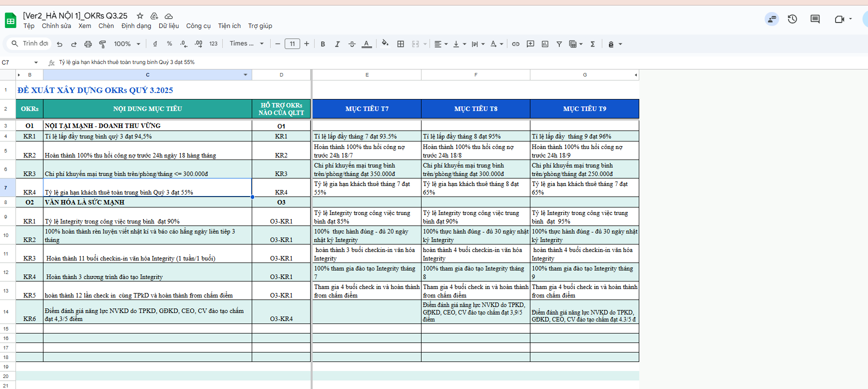
Task: Open the Dữ liệu menu
Action: (x=168, y=26)
